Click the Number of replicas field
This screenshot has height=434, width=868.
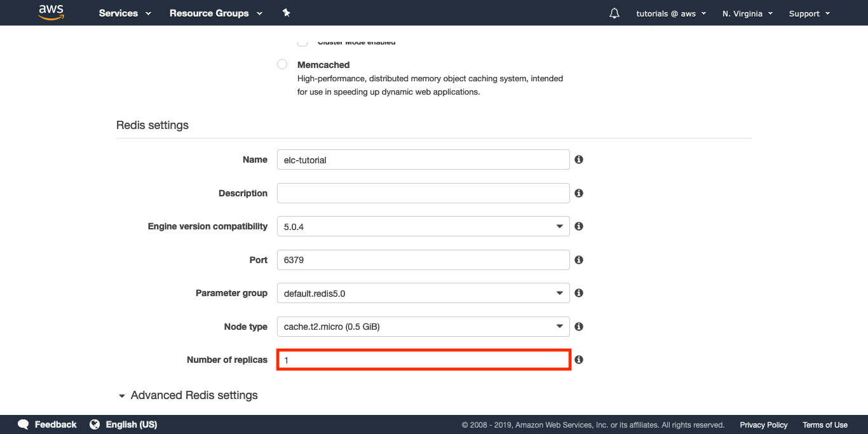(x=423, y=360)
